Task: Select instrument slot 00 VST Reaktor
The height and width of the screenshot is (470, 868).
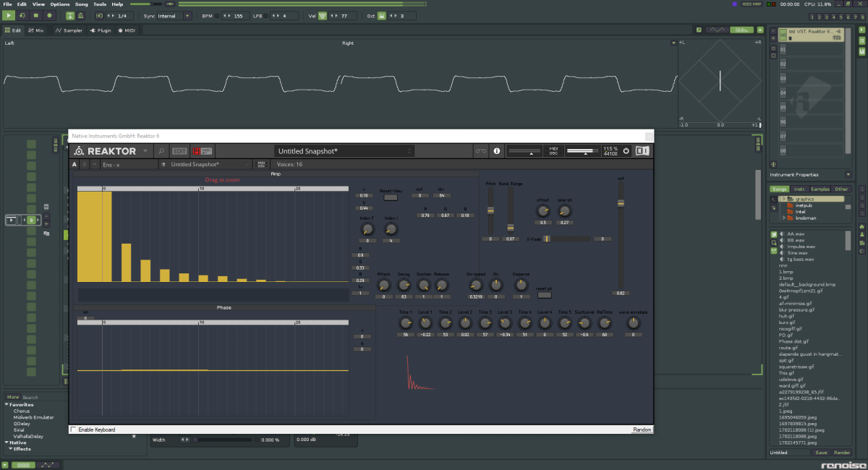Action: [x=809, y=34]
